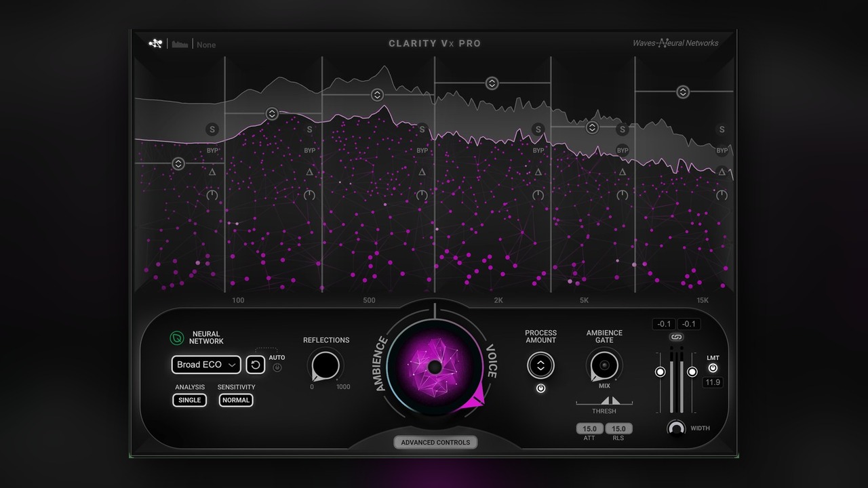Click the Analysis SINGLE button
Image resolution: width=868 pixels, height=488 pixels.
(x=189, y=400)
